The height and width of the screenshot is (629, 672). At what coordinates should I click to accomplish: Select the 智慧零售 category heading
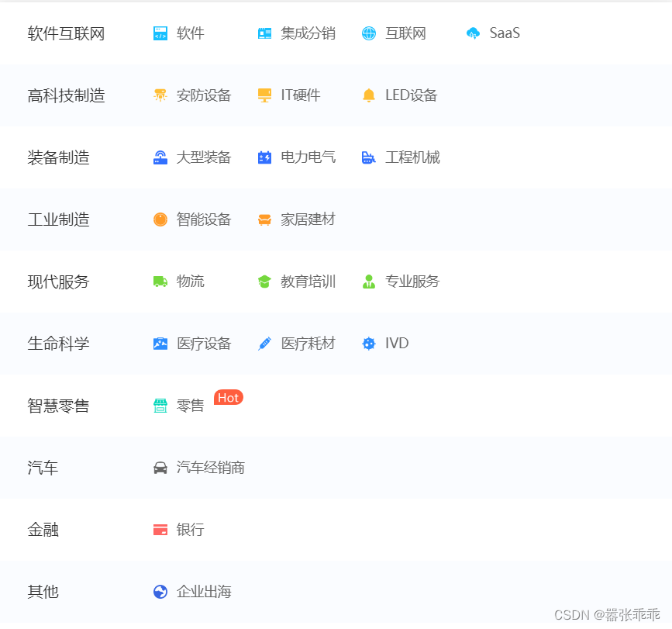pos(58,406)
